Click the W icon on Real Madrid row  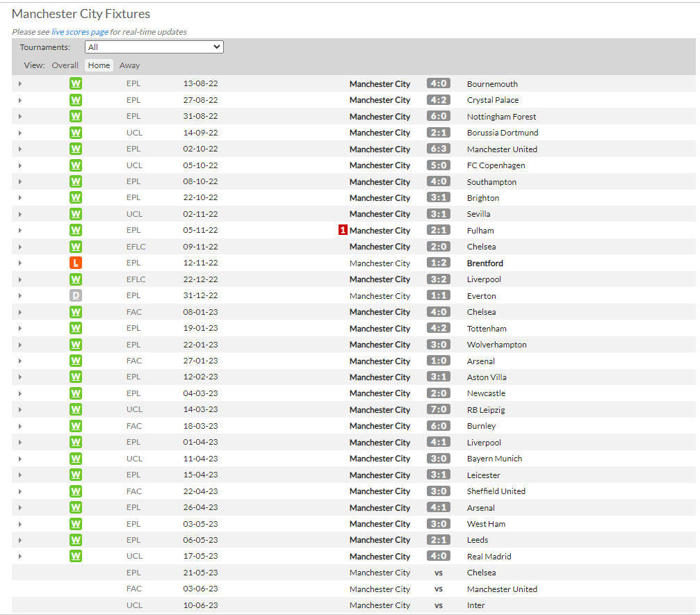click(x=76, y=556)
